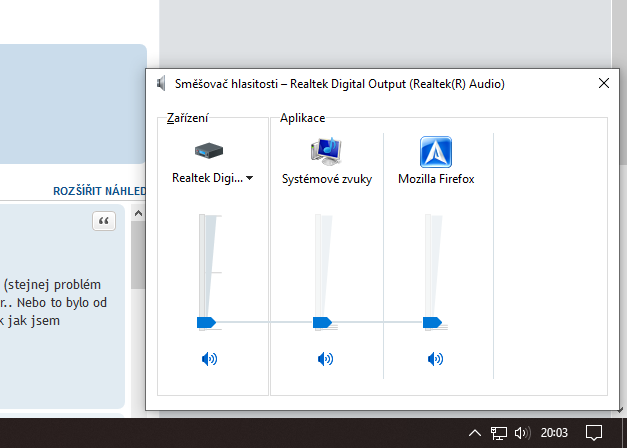The image size is (627, 448).
Task: Mute the Realtek Digital device
Action: coord(210,359)
